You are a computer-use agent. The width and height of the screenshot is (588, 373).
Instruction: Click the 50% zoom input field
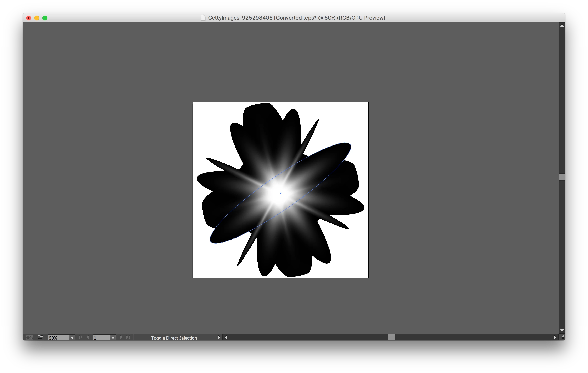click(x=58, y=338)
